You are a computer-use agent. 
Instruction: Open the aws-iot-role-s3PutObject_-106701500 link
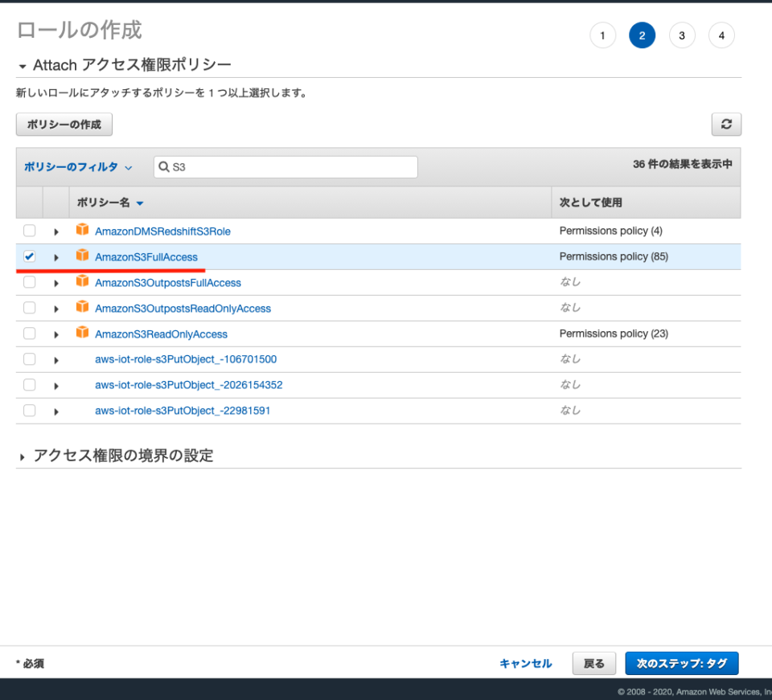tap(186, 359)
